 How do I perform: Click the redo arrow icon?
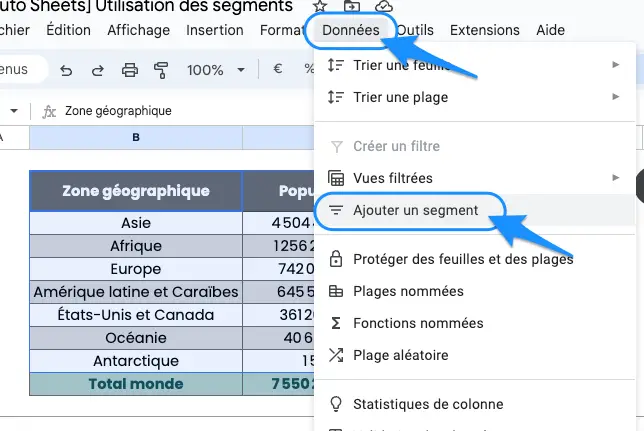pos(97,70)
